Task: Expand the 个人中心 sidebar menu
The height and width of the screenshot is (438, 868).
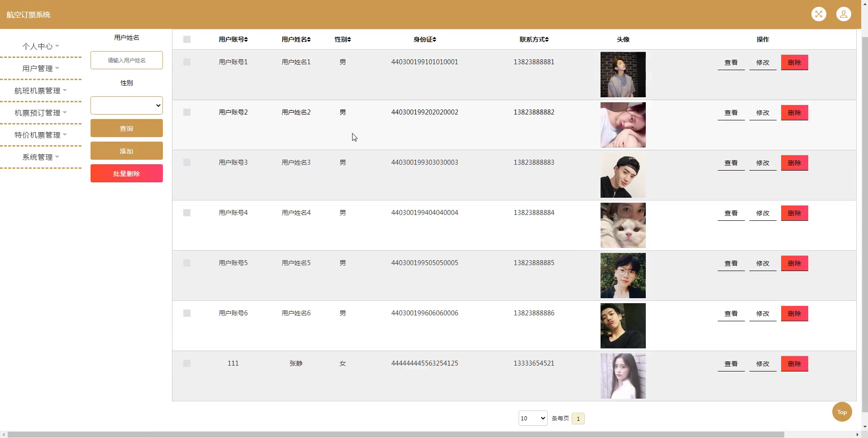Action: [x=41, y=46]
